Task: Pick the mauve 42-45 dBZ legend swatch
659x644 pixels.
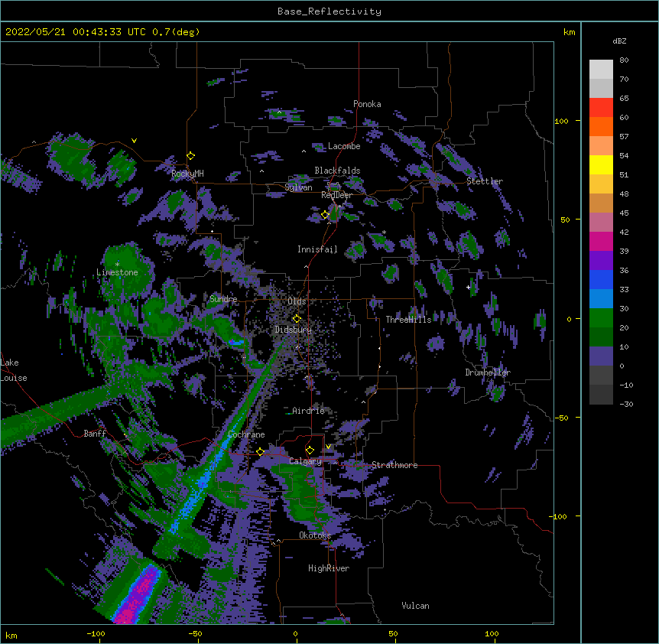Action: [601, 223]
